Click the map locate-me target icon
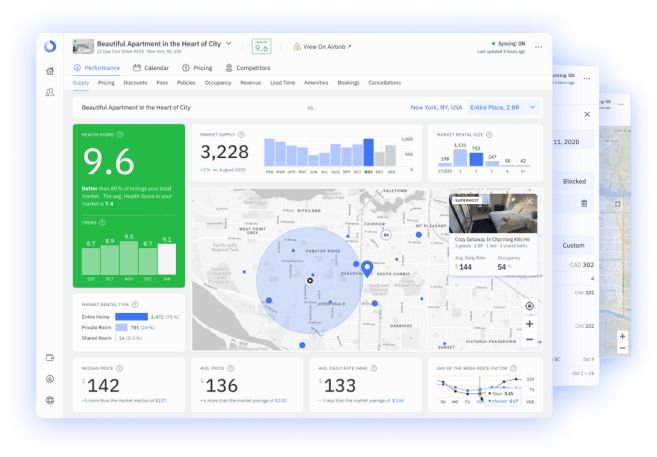The height and width of the screenshot is (457, 657). 530,306
